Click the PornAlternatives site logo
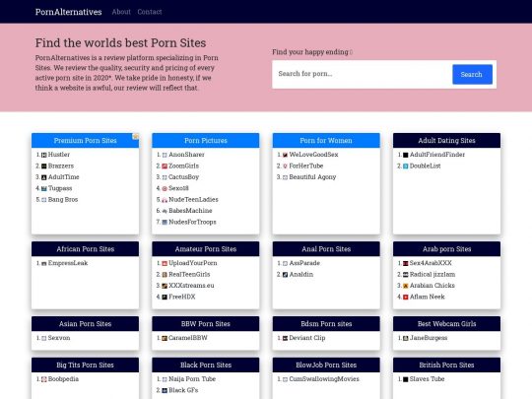Viewport: 532px width, 399px height. tap(69, 12)
